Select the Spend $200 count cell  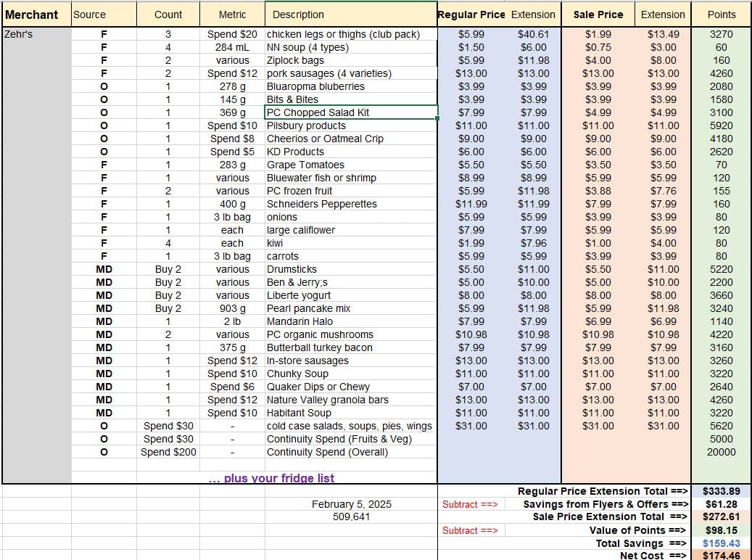coord(168,451)
